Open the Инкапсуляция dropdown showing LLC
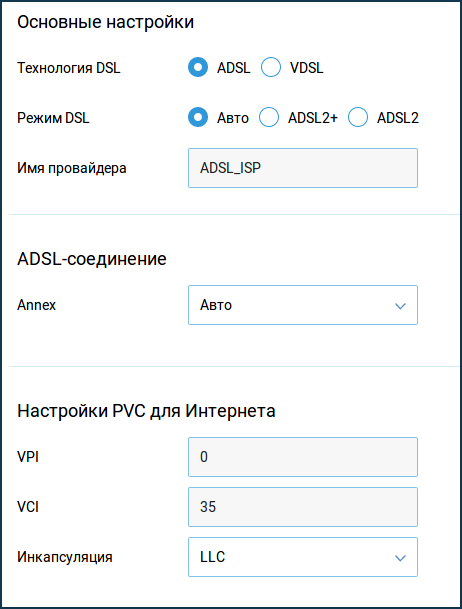Viewport: 462px width, 609px height. coord(303,557)
